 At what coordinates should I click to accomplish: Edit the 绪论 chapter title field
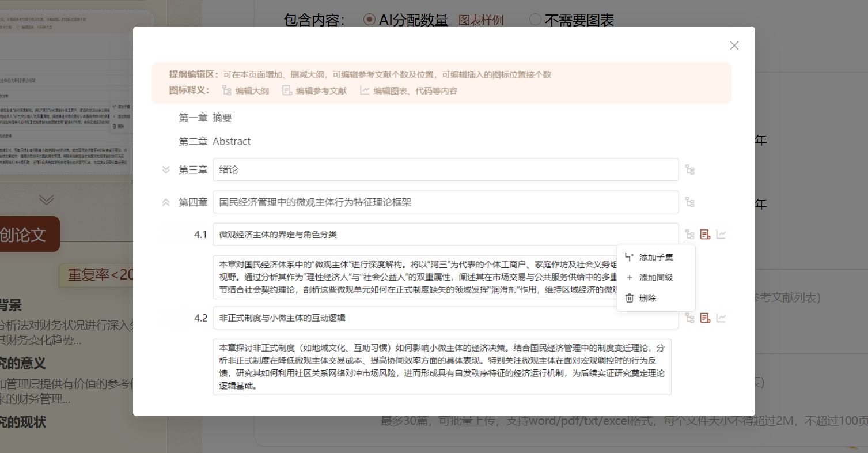[445, 169]
